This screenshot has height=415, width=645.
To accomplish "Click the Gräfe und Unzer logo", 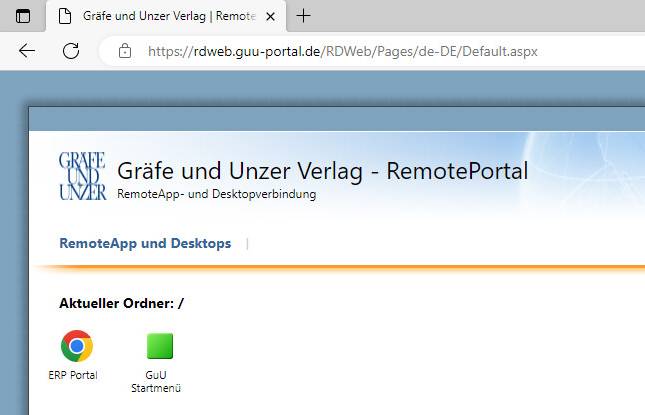I will (x=82, y=176).
